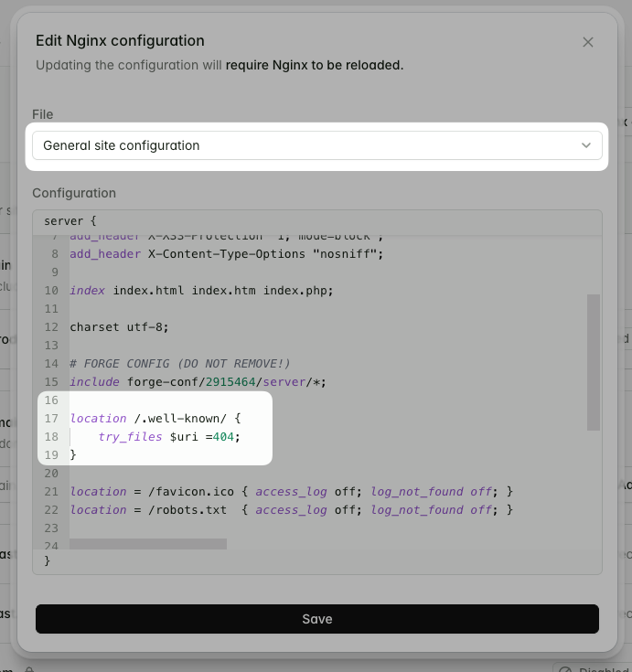Click the '# FORGE CONFIG (DO NOT REMOVE!)' comment
This screenshot has width=632, height=672.
[x=180, y=364]
